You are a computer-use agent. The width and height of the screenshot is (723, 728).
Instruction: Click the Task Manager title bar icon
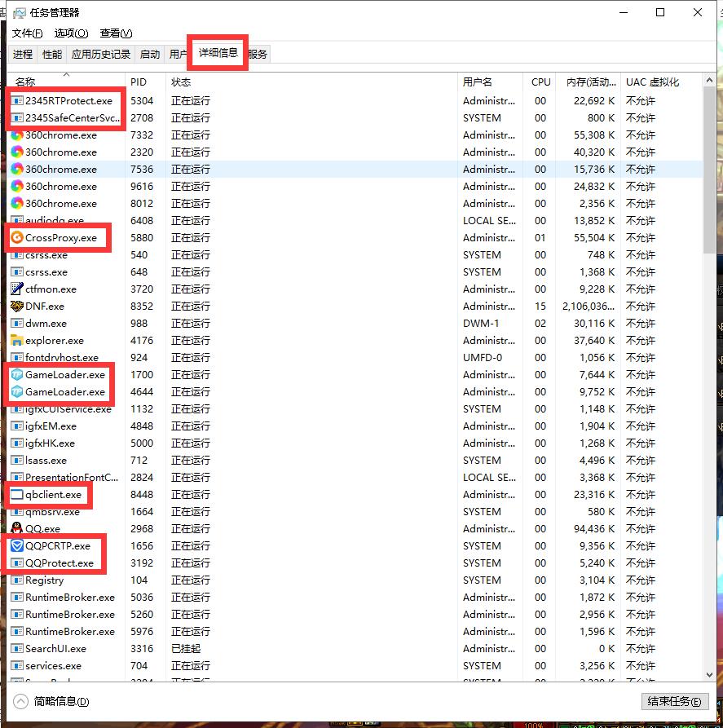click(x=20, y=13)
